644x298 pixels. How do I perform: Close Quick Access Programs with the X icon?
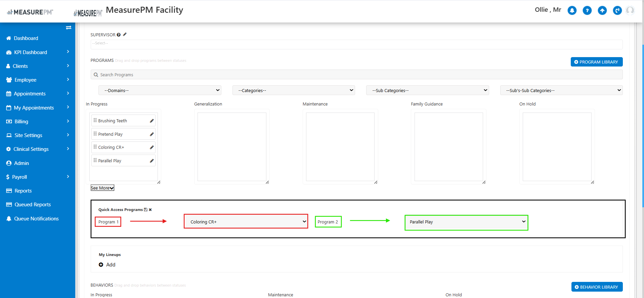150,210
